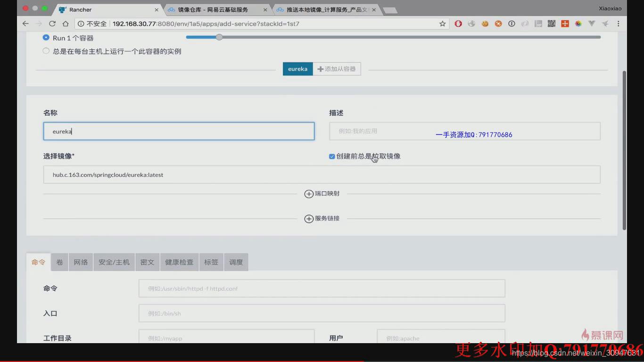This screenshot has width=644, height=362.
Task: Click the plus icon beside 服务链接
Action: (309, 219)
